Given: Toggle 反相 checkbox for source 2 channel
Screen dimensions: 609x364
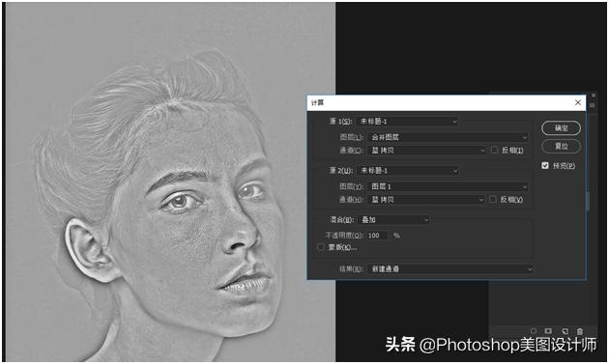Looking at the screenshot, I should [493, 199].
